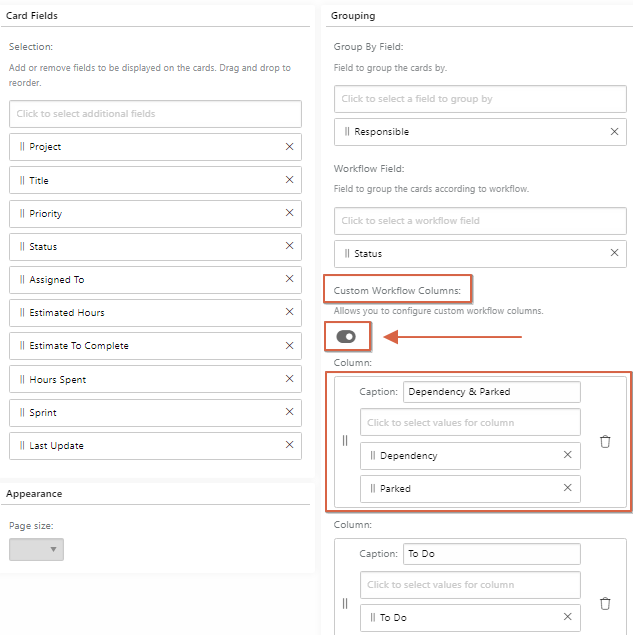Open the workflow field selector
This screenshot has width=633, height=635.
point(480,221)
